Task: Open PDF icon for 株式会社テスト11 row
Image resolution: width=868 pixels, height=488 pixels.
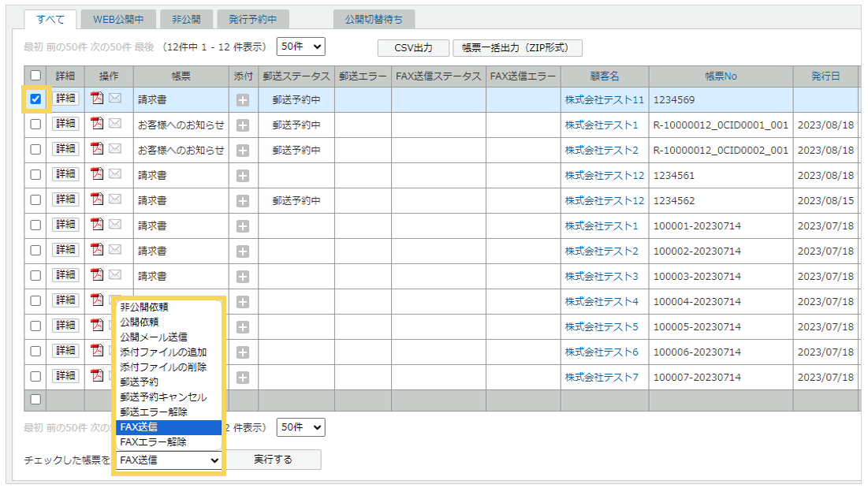Action: 98,99
